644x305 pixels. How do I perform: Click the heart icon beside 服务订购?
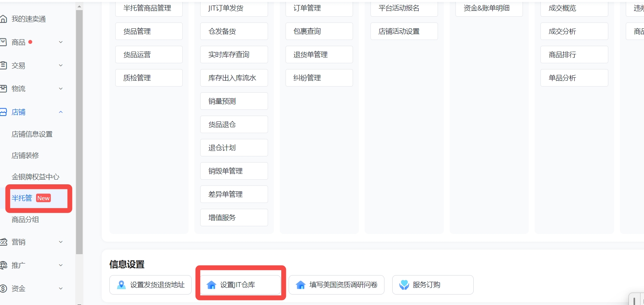[404, 285]
